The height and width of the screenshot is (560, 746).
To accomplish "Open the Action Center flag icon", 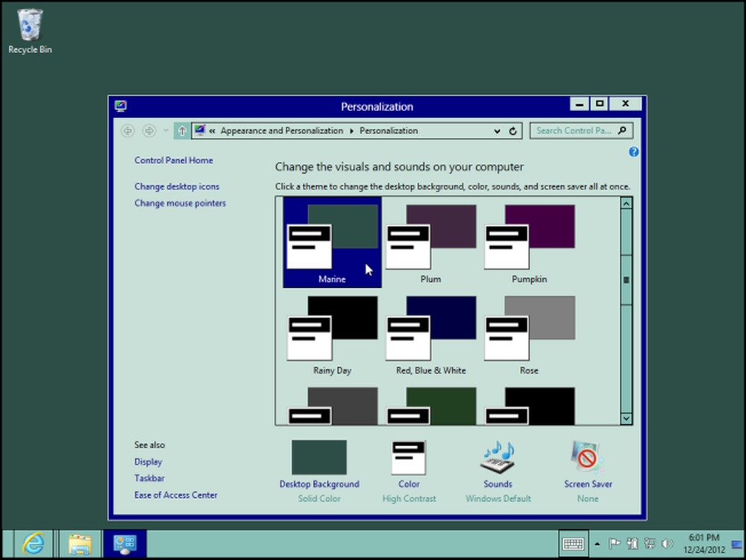I will click(614, 544).
